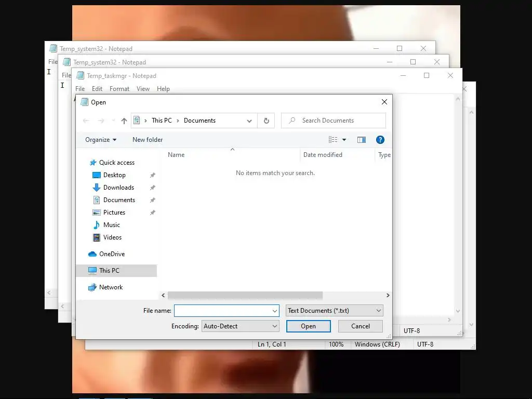Expand chevron before This PC breadcrumb
Image resolution: width=532 pixels, height=399 pixels.
tap(145, 121)
